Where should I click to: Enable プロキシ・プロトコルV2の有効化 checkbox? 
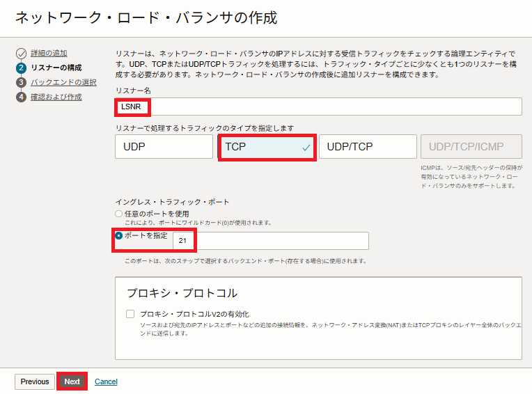coord(130,314)
